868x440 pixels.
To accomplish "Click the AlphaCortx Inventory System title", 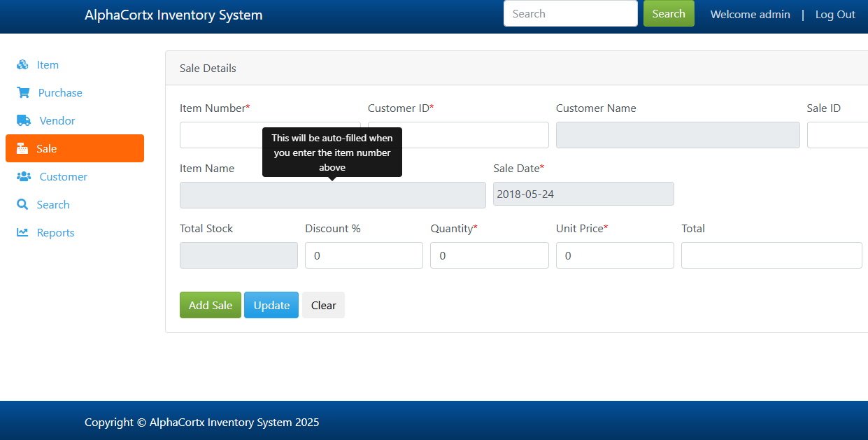I will tap(173, 15).
